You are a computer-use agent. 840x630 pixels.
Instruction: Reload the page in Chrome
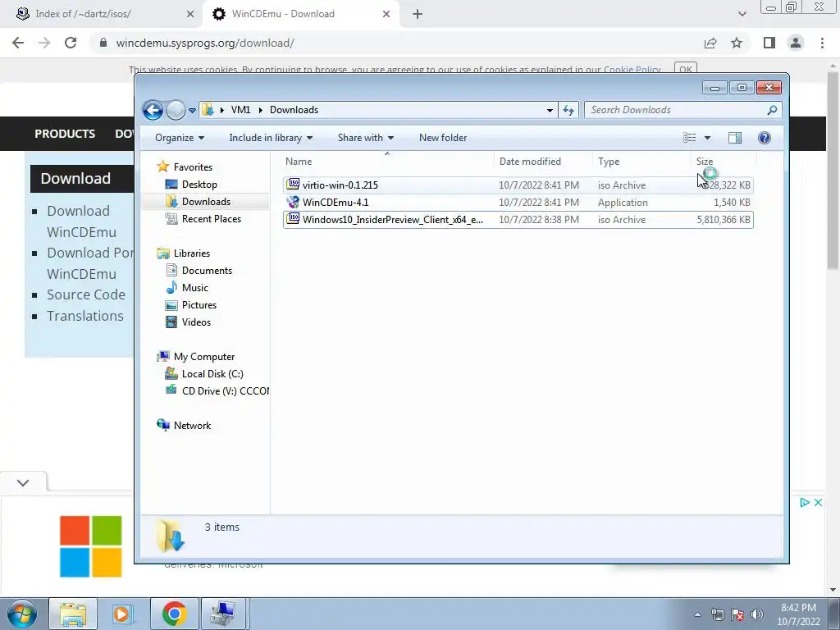(x=71, y=43)
